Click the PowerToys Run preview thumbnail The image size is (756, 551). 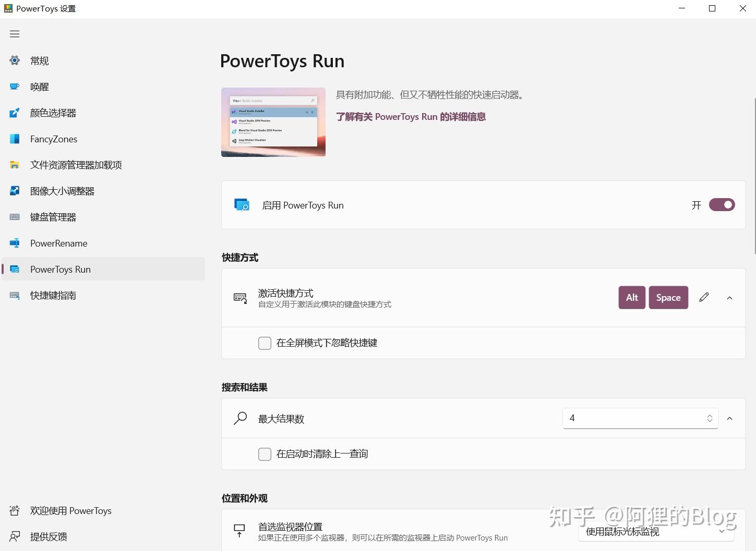click(273, 122)
